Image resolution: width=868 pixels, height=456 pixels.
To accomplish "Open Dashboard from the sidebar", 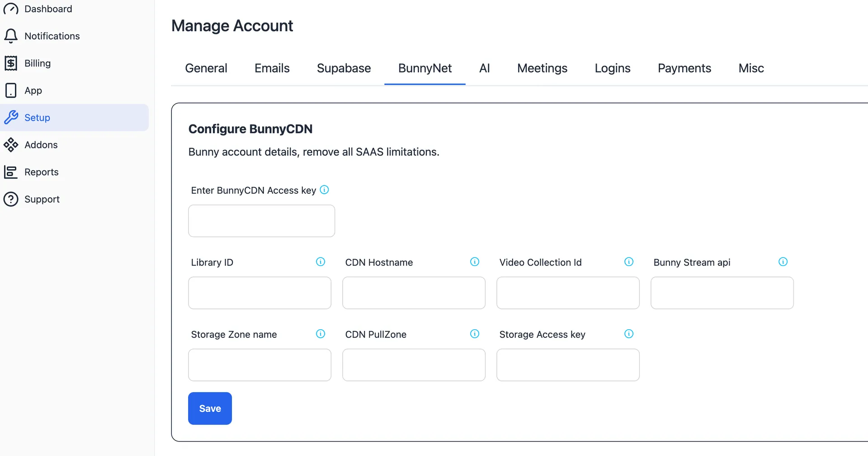I will click(74, 9).
